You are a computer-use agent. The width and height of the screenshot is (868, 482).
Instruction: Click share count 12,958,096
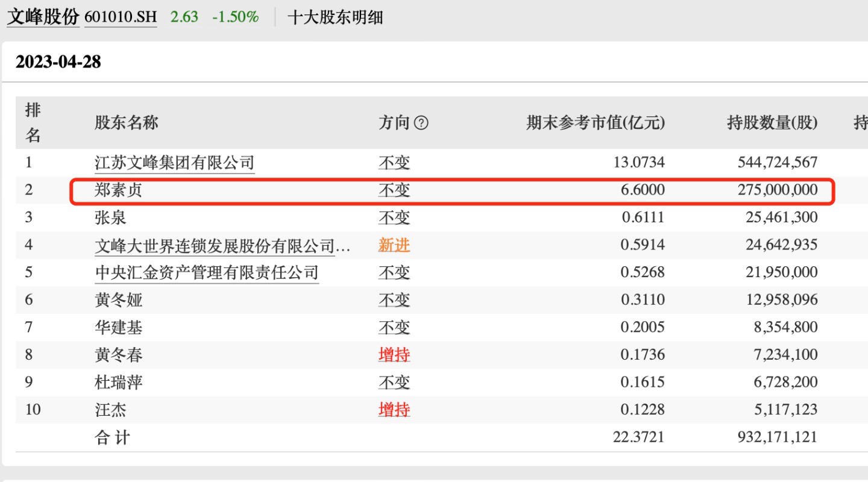point(781,299)
